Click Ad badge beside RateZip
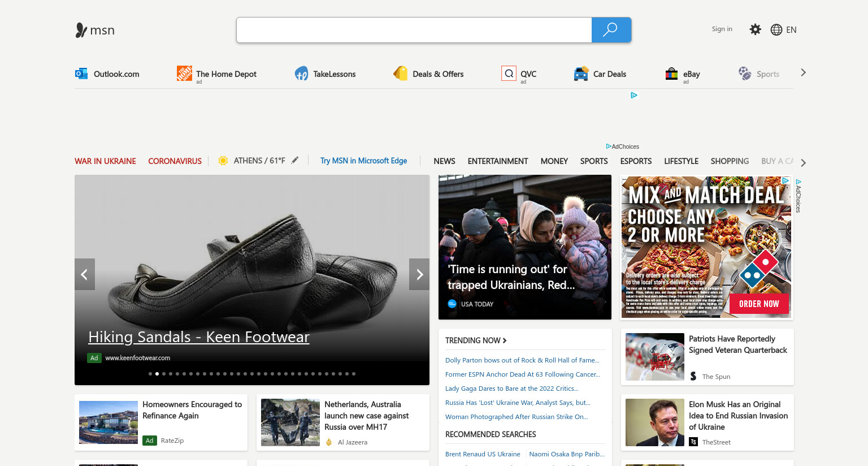 pyautogui.click(x=150, y=441)
